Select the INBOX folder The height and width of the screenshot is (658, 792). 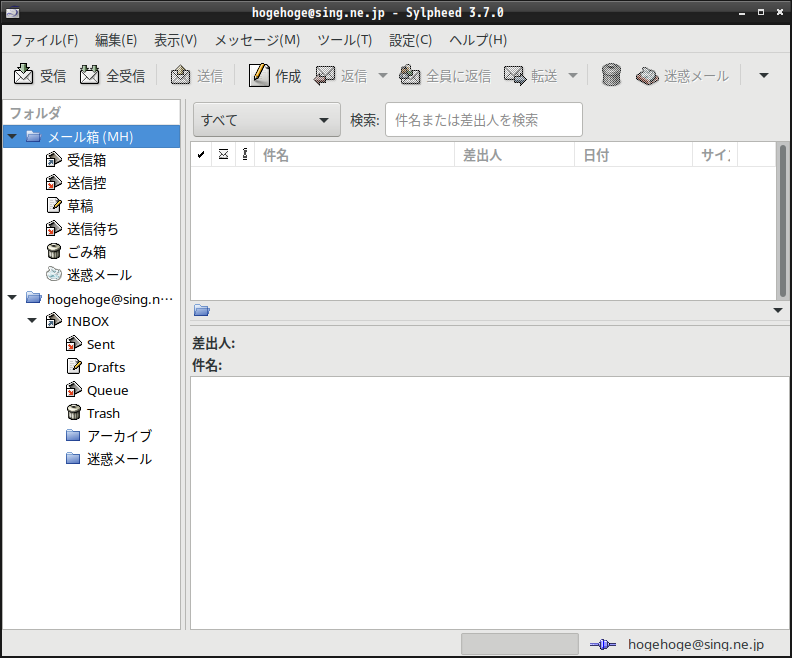point(87,321)
